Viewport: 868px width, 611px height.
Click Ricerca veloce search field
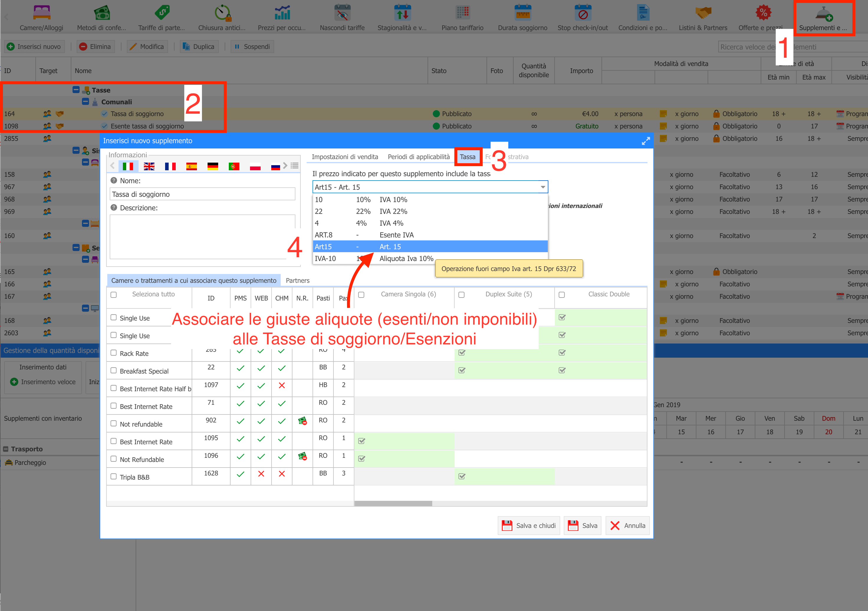tap(793, 47)
